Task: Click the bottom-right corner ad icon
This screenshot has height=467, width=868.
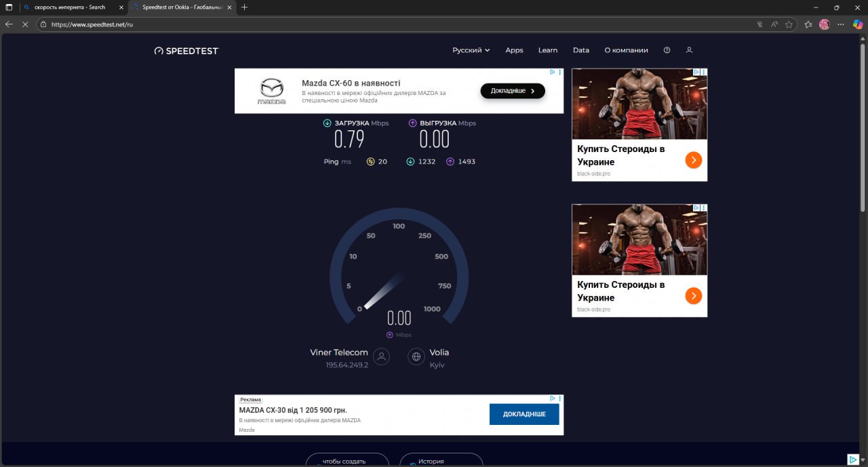Action: pyautogui.click(x=854, y=460)
